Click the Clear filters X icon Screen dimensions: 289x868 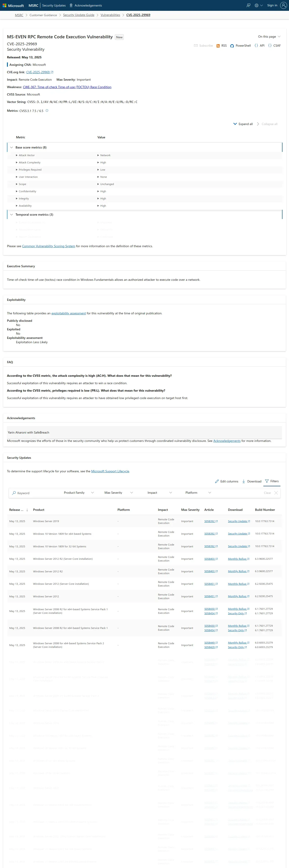pos(276,493)
